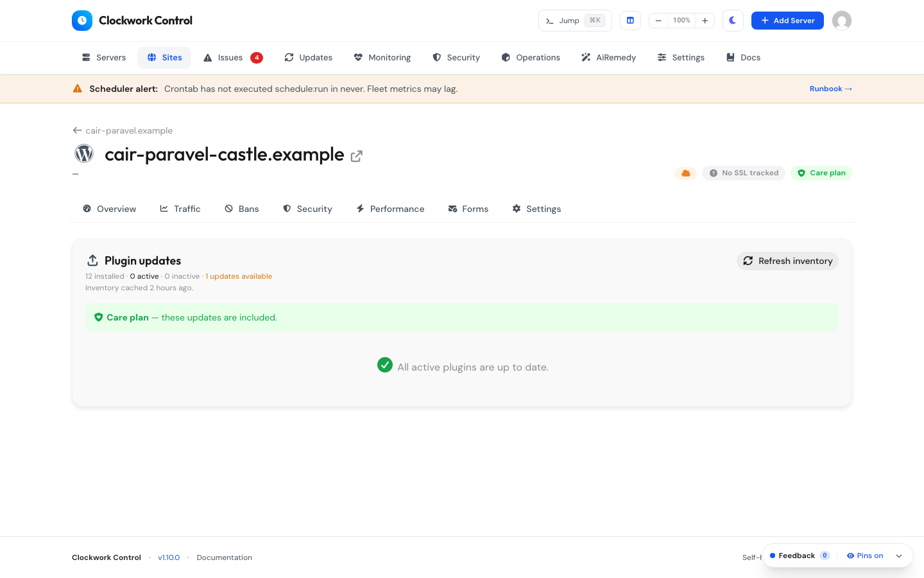The image size is (924, 578).
Task: Go to the Monitoring section
Action: pyautogui.click(x=382, y=58)
